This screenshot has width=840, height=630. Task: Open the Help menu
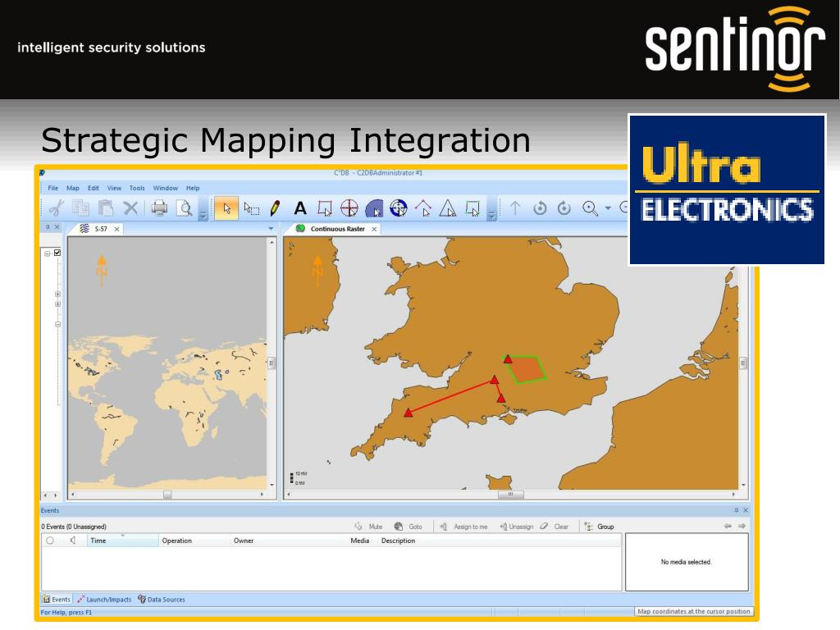click(x=193, y=188)
